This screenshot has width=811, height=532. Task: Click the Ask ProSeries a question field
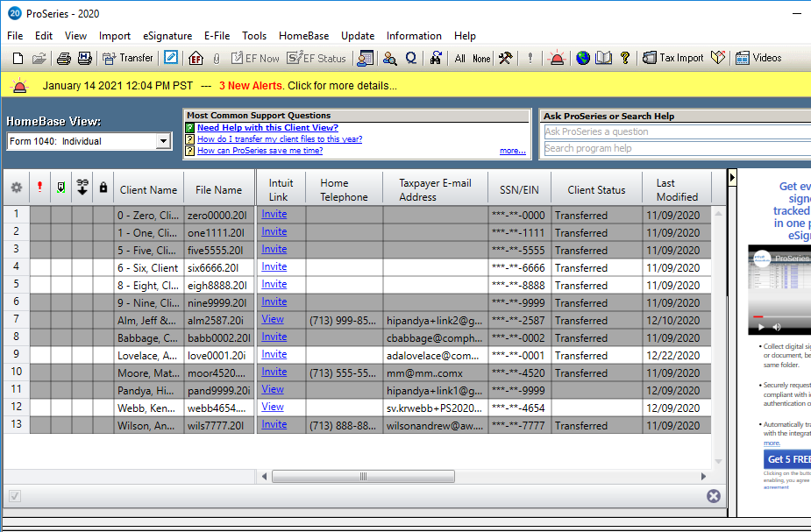click(x=677, y=131)
